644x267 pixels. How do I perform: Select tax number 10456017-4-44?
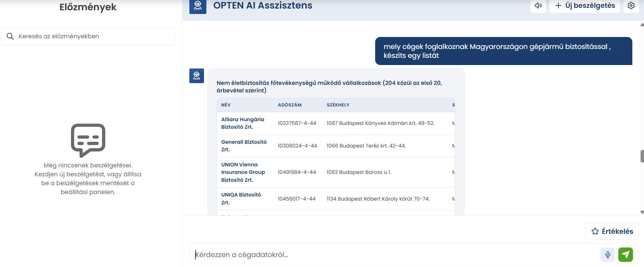(297, 199)
